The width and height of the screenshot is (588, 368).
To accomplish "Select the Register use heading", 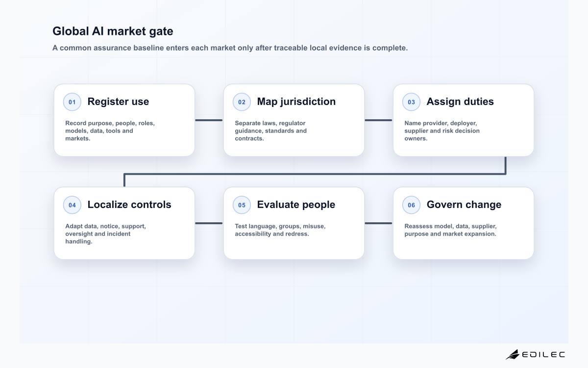I will click(x=118, y=102).
